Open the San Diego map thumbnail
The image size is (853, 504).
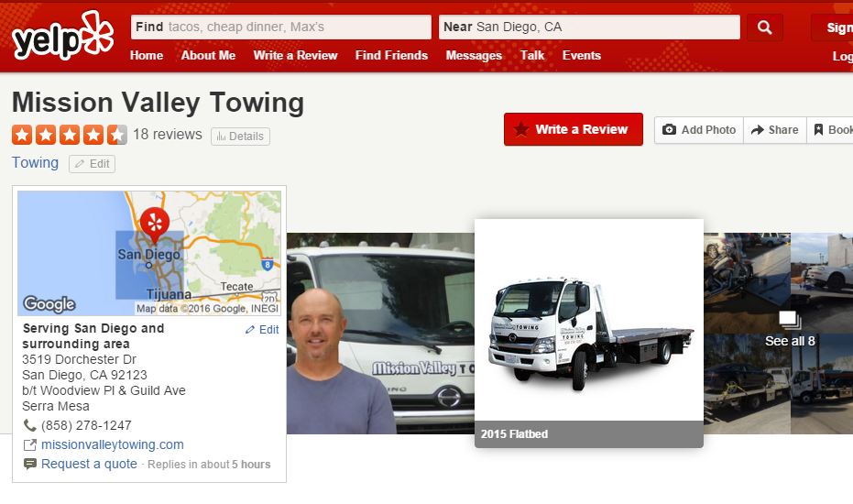(149, 253)
